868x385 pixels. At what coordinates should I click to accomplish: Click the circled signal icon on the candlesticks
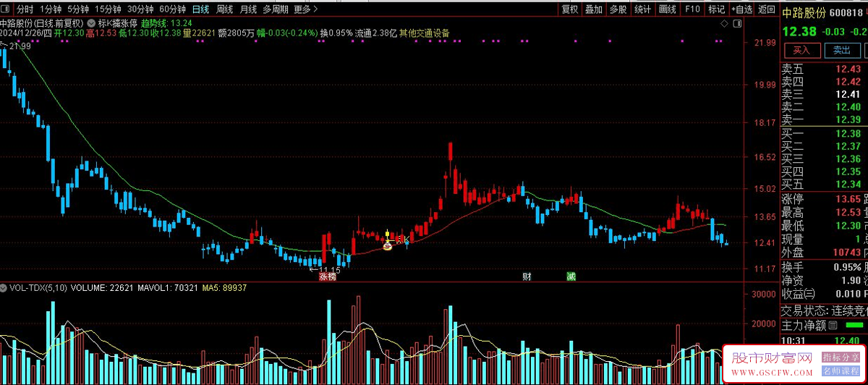[387, 246]
